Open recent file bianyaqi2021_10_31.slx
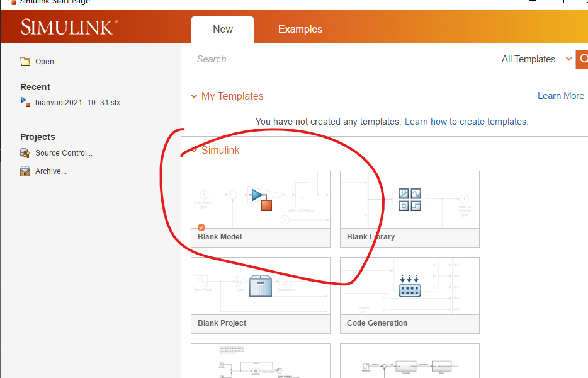 click(77, 103)
